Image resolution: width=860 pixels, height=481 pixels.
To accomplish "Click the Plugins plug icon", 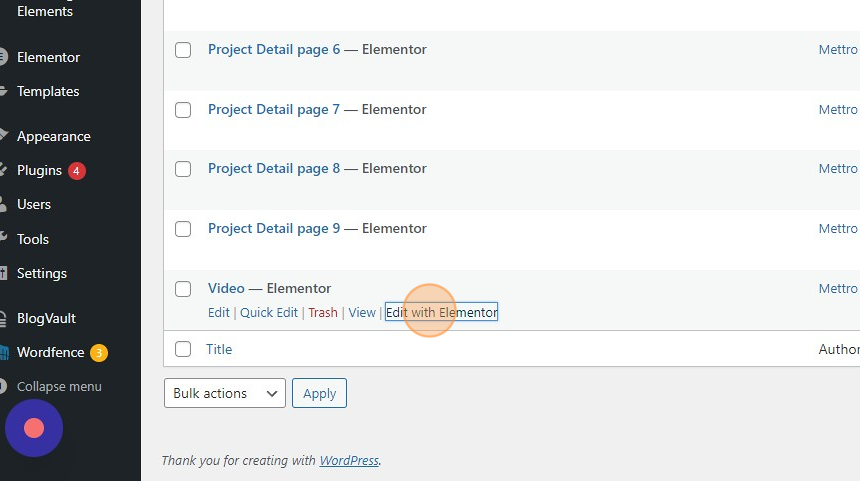I will pyautogui.click(x=3, y=170).
